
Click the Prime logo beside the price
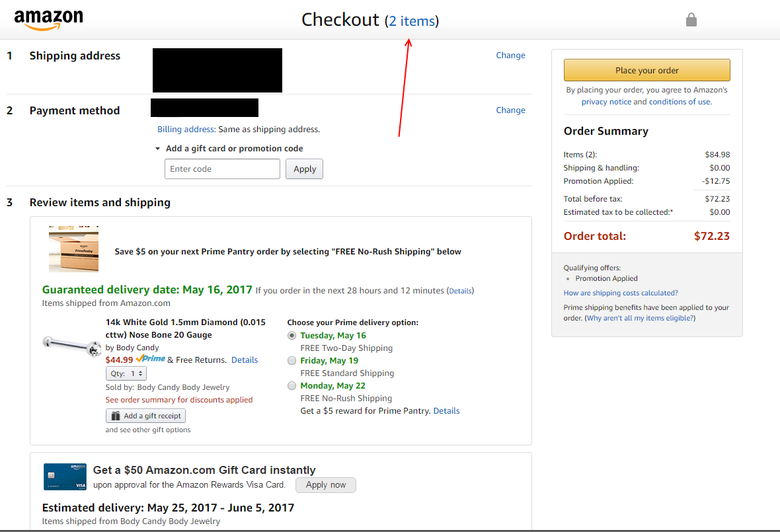point(151,359)
